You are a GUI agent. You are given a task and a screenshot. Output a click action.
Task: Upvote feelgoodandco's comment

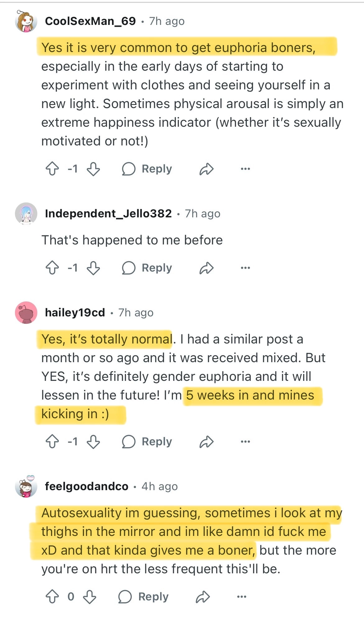click(x=52, y=597)
